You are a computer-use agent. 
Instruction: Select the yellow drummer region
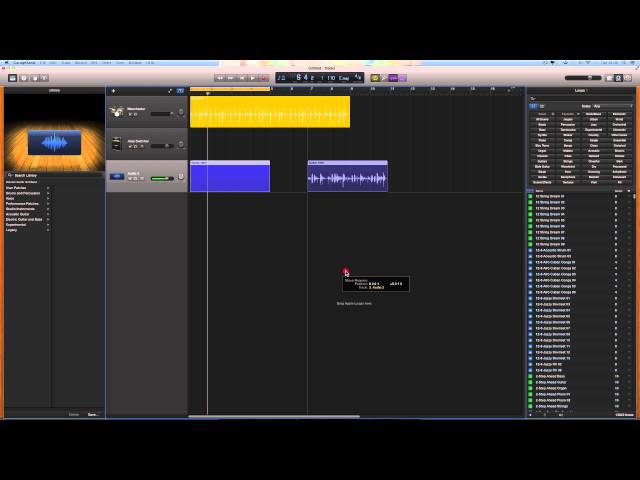click(270, 112)
